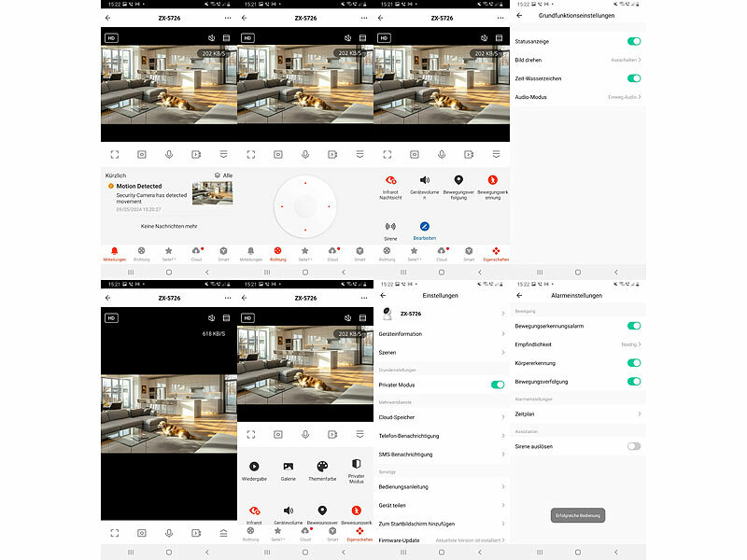Tap video record icon on 618 KB/S screen

[196, 533]
